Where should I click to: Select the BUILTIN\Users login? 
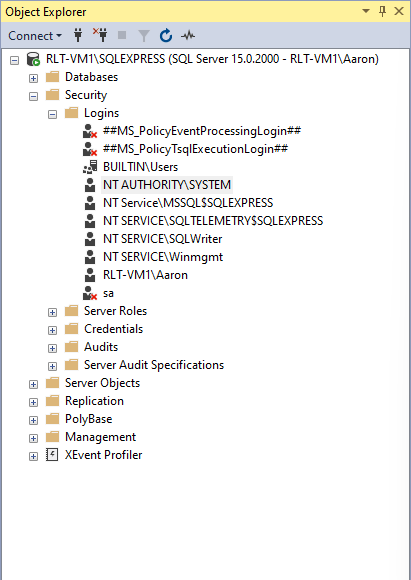[x=140, y=167]
